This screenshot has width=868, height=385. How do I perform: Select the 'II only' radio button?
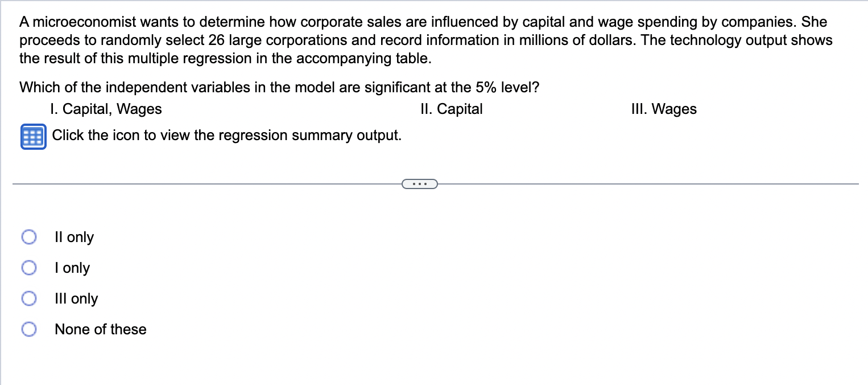tap(29, 236)
